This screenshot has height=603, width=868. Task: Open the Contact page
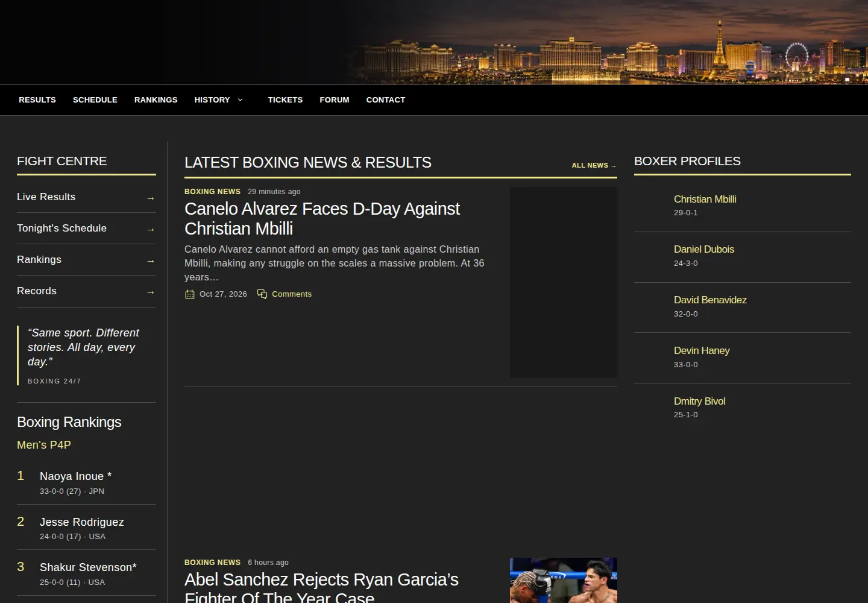click(386, 100)
